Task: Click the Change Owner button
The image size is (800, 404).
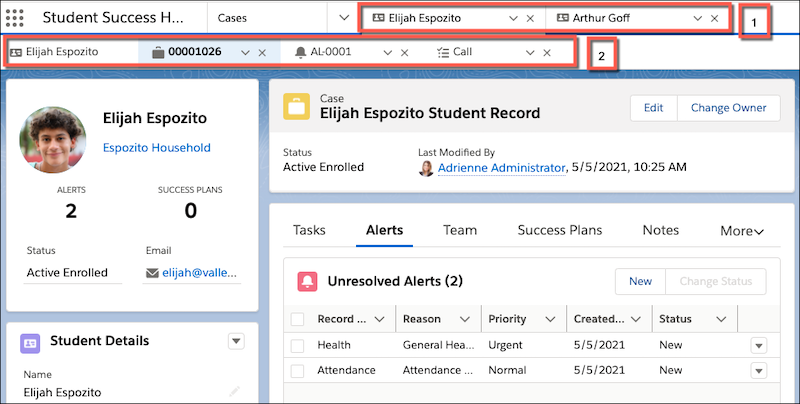Action: (x=729, y=108)
